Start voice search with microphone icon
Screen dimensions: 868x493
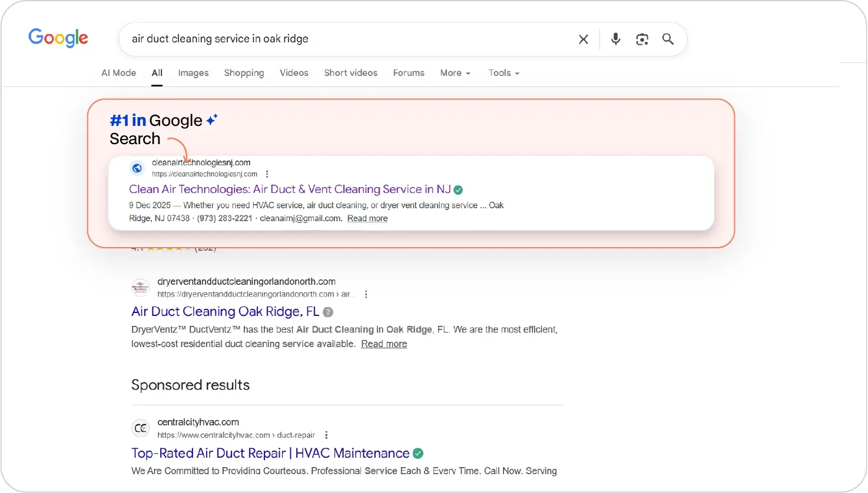615,39
